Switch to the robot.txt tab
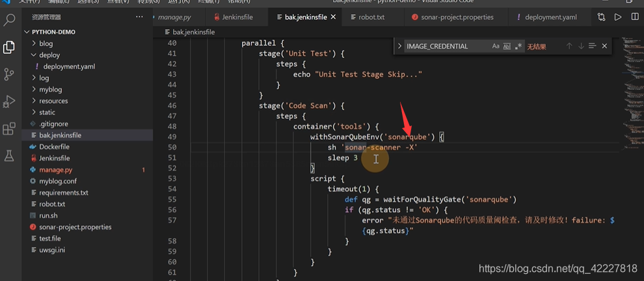644x281 pixels. coord(371,18)
